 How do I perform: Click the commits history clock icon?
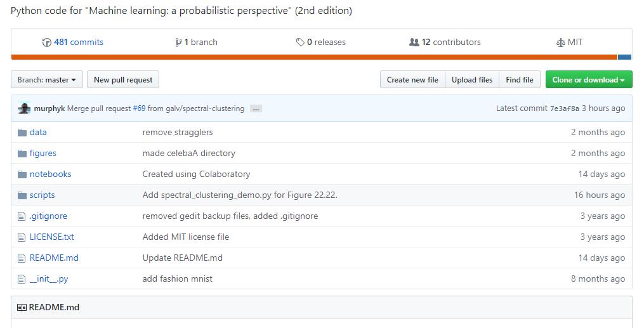[47, 43]
